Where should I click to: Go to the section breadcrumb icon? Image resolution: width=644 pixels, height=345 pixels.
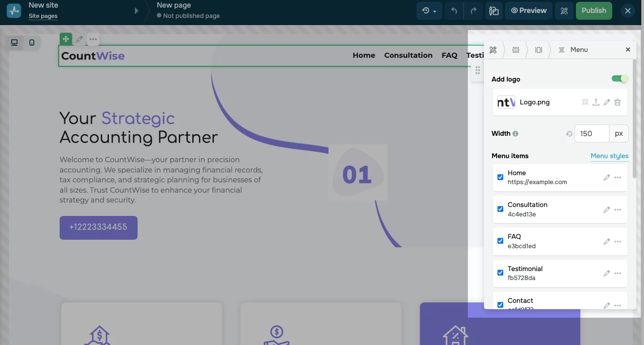[x=516, y=50]
